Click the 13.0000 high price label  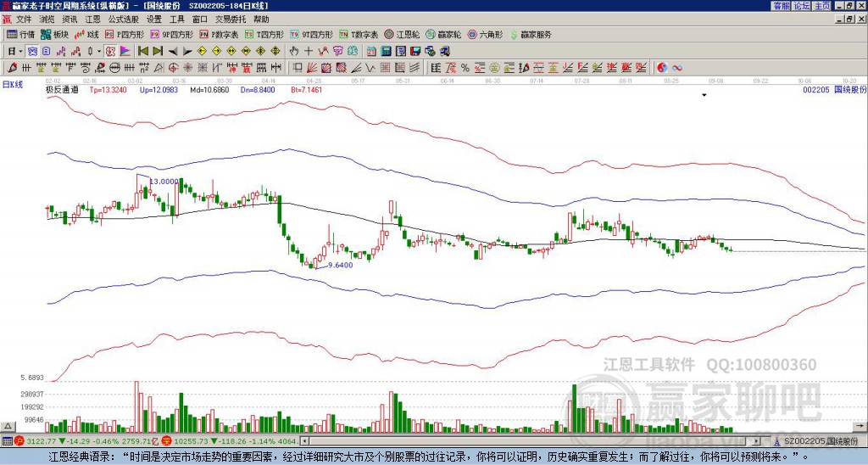[164, 182]
